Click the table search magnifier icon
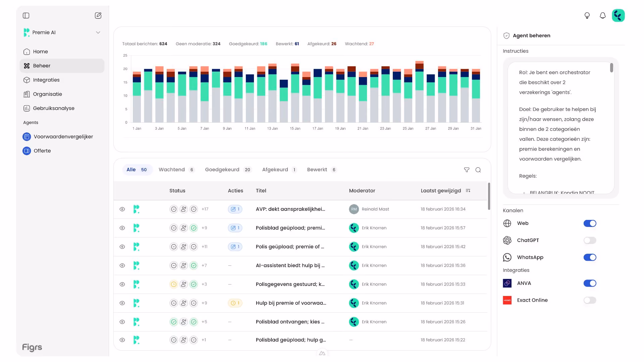644x362 pixels. point(478,170)
